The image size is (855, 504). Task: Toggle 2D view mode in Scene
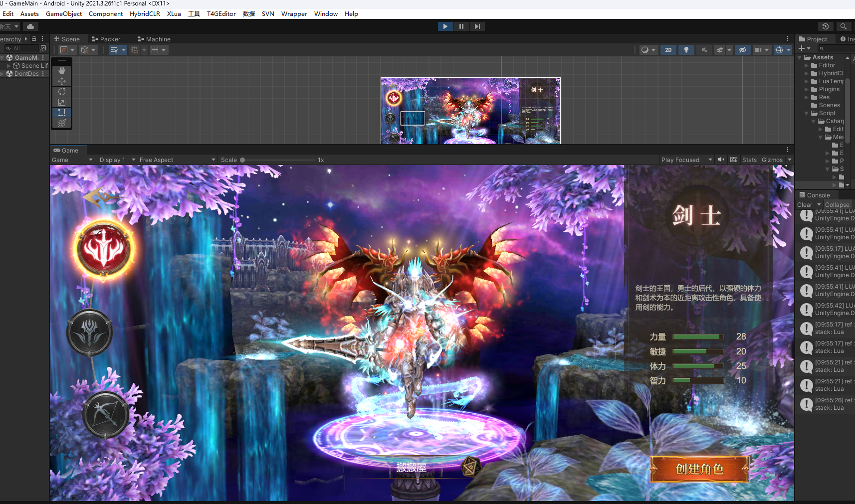tap(668, 50)
